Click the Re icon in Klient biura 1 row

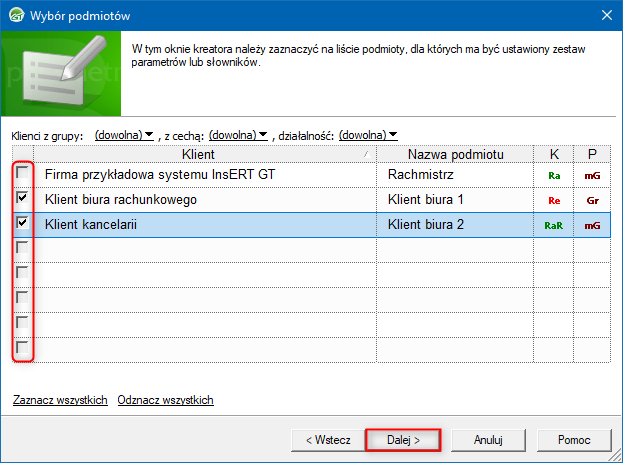pyautogui.click(x=554, y=200)
